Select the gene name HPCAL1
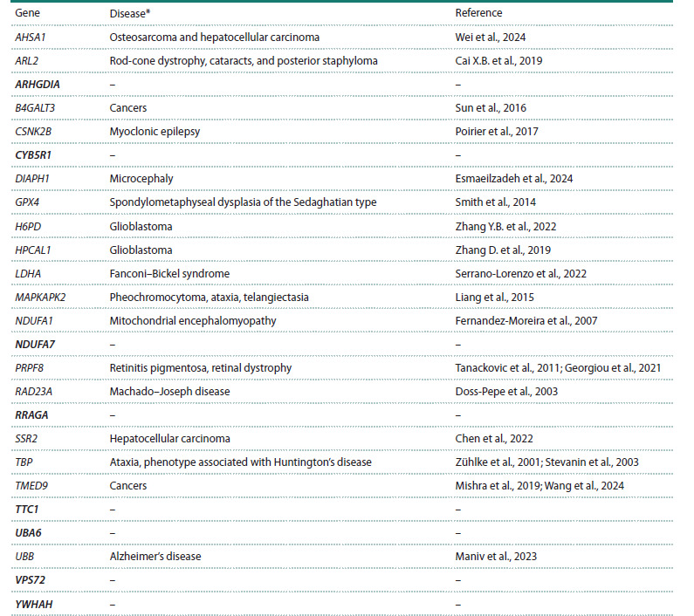The width and height of the screenshot is (694, 616). (x=33, y=250)
